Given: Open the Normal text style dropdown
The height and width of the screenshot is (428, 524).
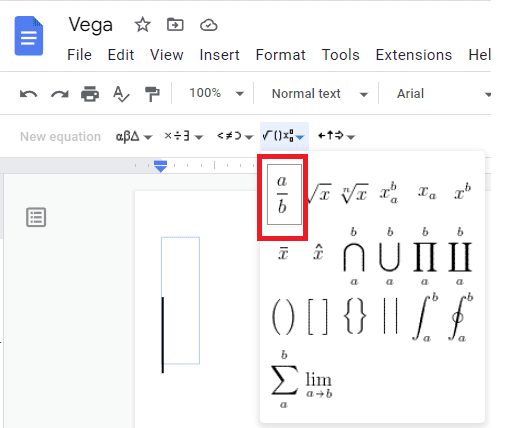Looking at the screenshot, I should (x=319, y=94).
